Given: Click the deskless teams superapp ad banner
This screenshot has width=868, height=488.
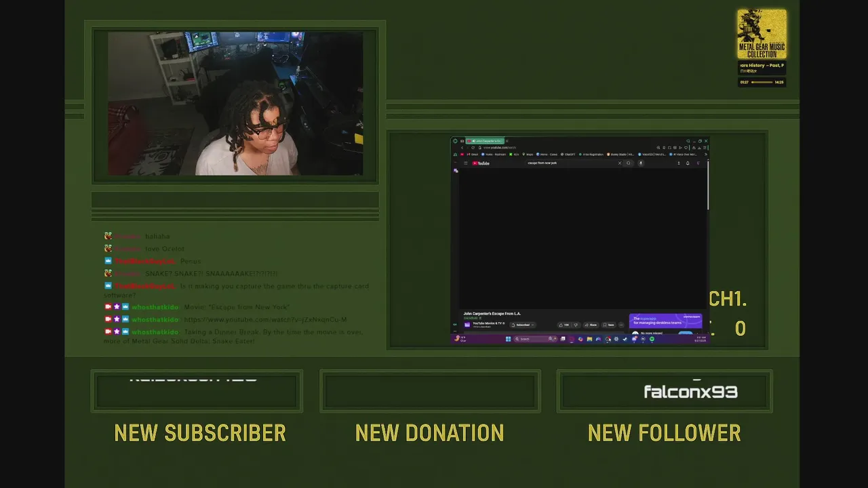Looking at the screenshot, I should point(666,321).
